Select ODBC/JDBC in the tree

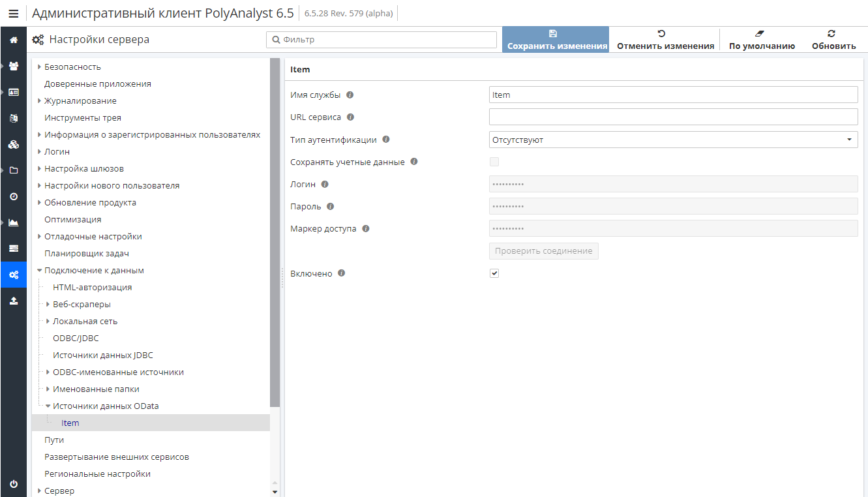(x=76, y=338)
